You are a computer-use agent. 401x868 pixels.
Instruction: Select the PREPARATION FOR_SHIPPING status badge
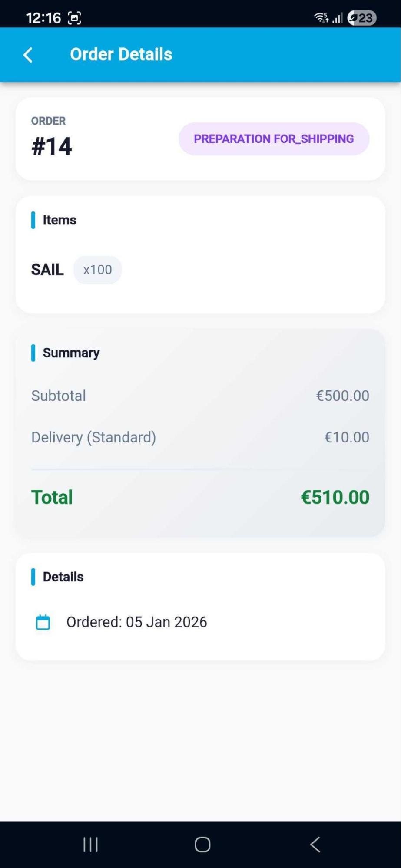pyautogui.click(x=274, y=139)
